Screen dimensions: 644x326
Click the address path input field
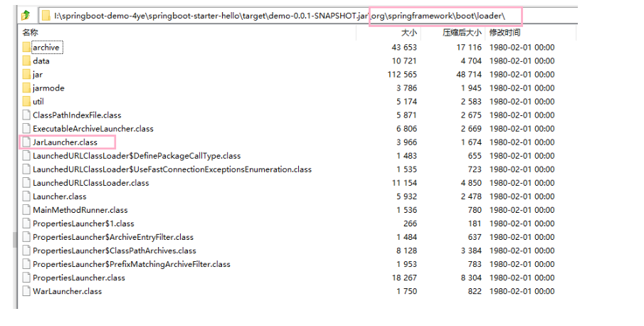(308, 16)
